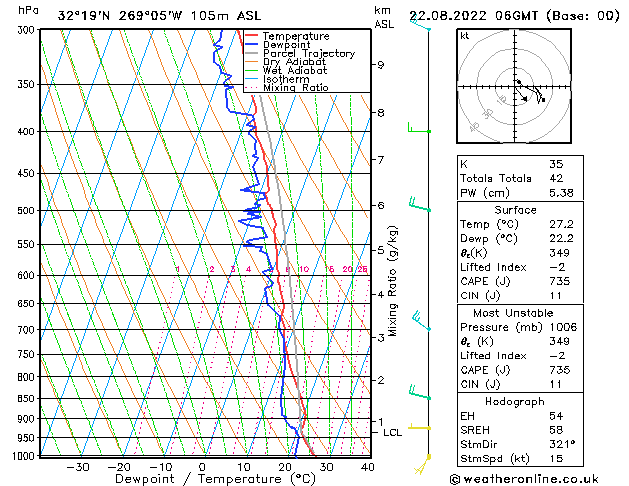Click the Surface Dewp value 22.2
This screenshot has height=486, width=629.
561,239
